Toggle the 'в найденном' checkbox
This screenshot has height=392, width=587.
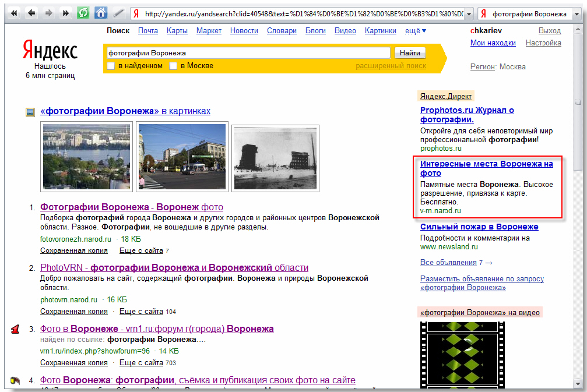111,66
